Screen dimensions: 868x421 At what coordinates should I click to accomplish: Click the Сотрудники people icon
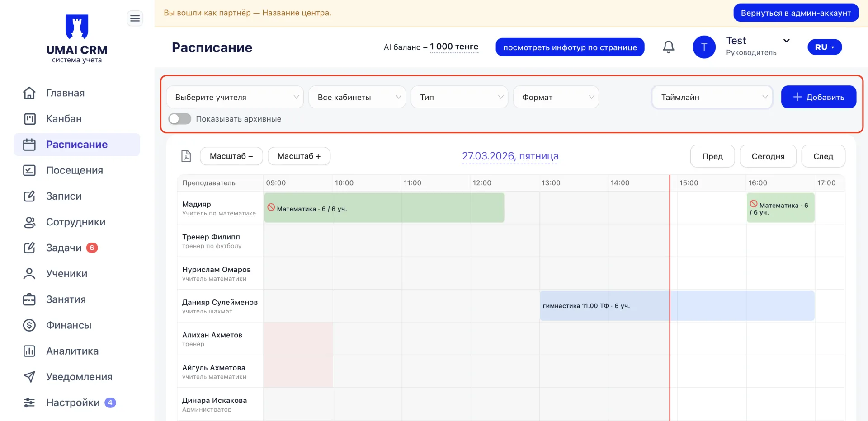click(29, 222)
